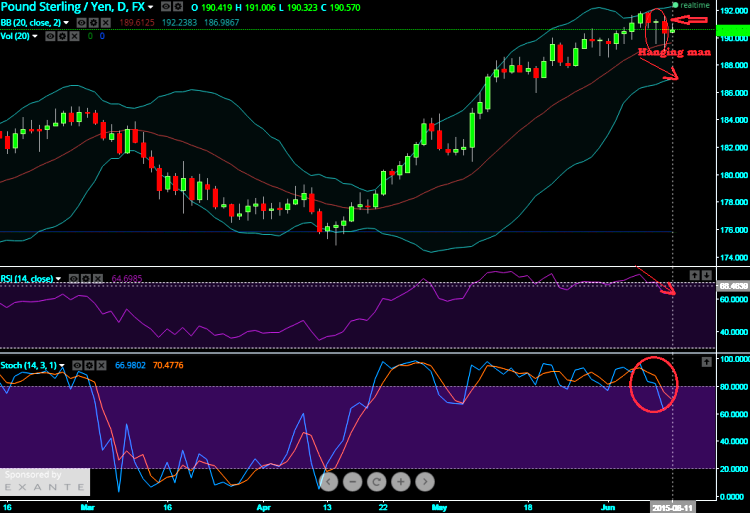Click the Stoch (14, 3, 1) indicator label
This screenshot has width=750, height=513.
[x=29, y=366]
